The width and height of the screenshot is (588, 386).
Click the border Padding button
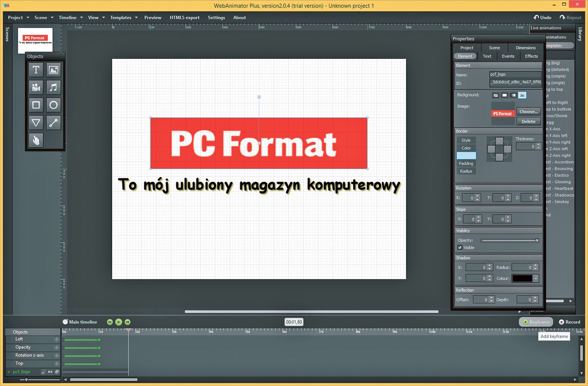466,163
